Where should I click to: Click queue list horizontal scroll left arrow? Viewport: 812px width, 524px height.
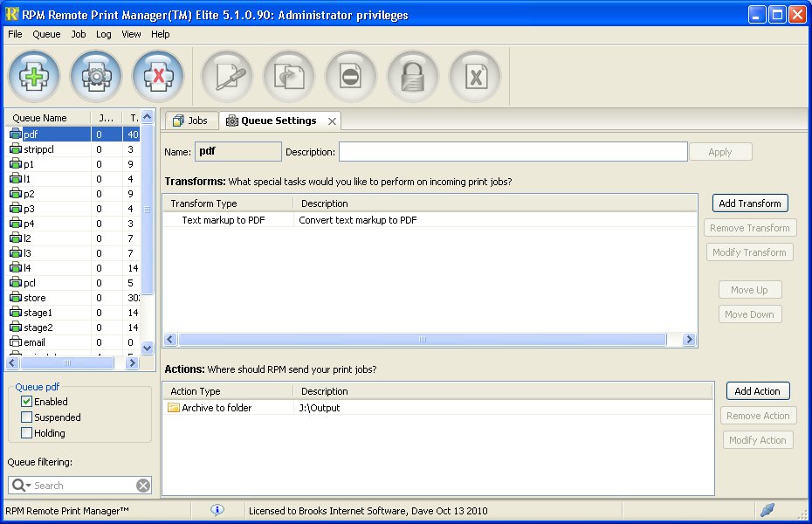[x=13, y=363]
